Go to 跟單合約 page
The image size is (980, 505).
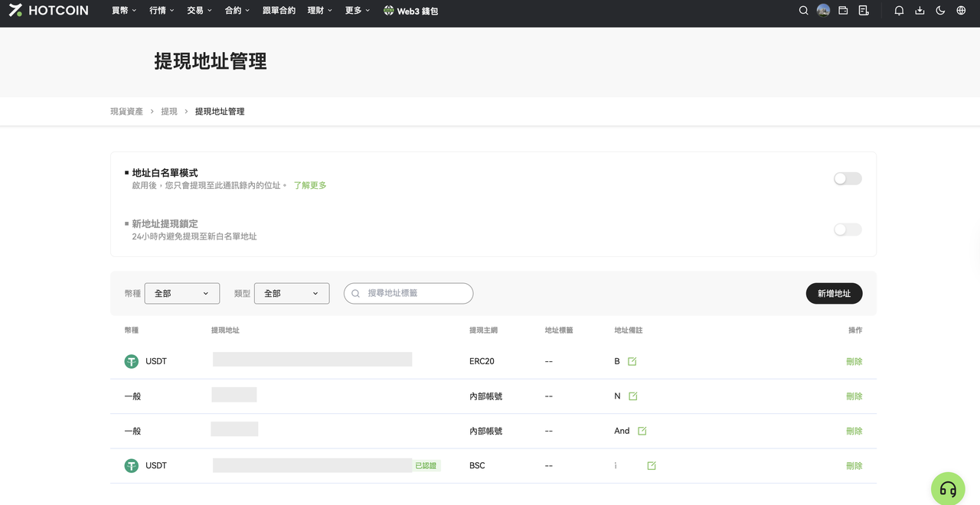(279, 11)
